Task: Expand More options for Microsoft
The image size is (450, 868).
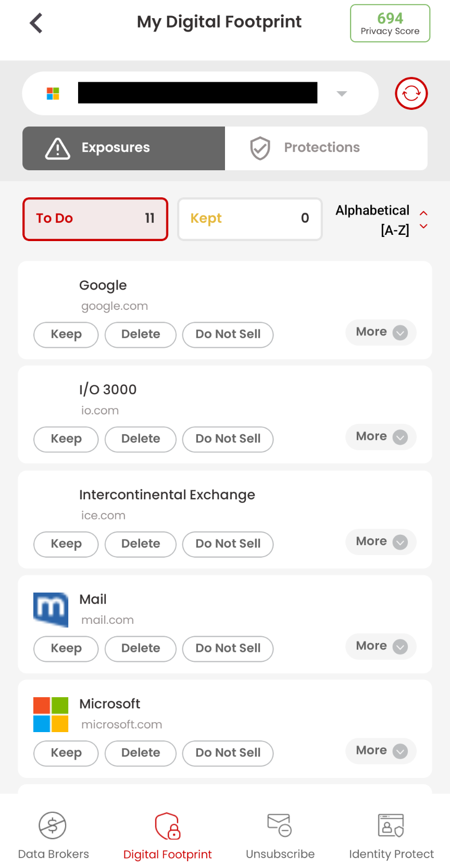Action: point(381,751)
